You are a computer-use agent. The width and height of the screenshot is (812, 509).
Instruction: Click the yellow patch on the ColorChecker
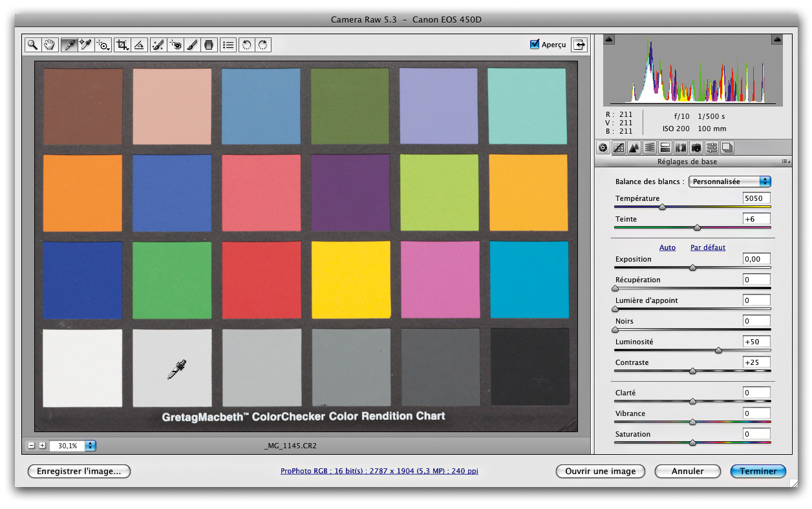351,280
